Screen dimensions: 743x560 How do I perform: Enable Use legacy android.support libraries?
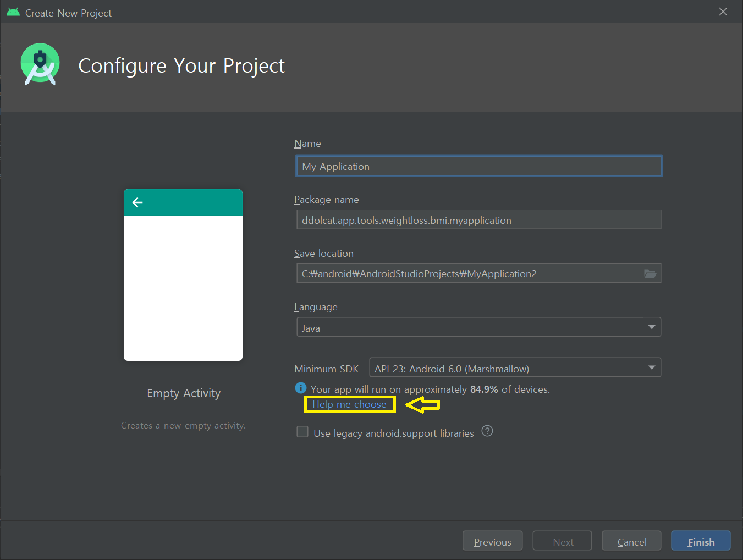click(x=302, y=432)
